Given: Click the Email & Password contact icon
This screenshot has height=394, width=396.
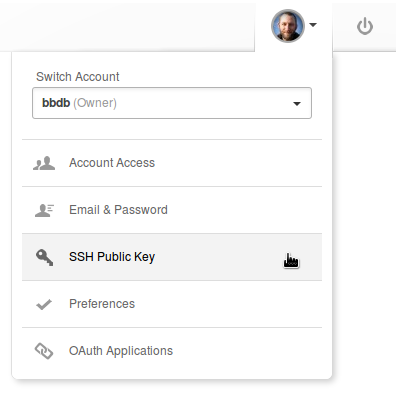Looking at the screenshot, I should click(44, 210).
